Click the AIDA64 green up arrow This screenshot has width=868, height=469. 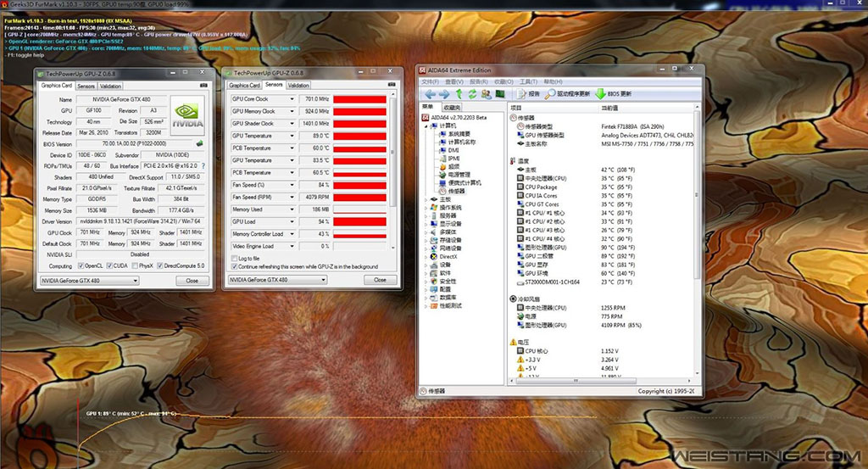(459, 93)
